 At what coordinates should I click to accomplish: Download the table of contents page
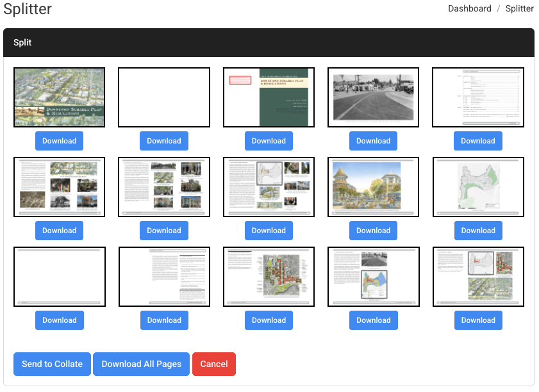(x=478, y=141)
